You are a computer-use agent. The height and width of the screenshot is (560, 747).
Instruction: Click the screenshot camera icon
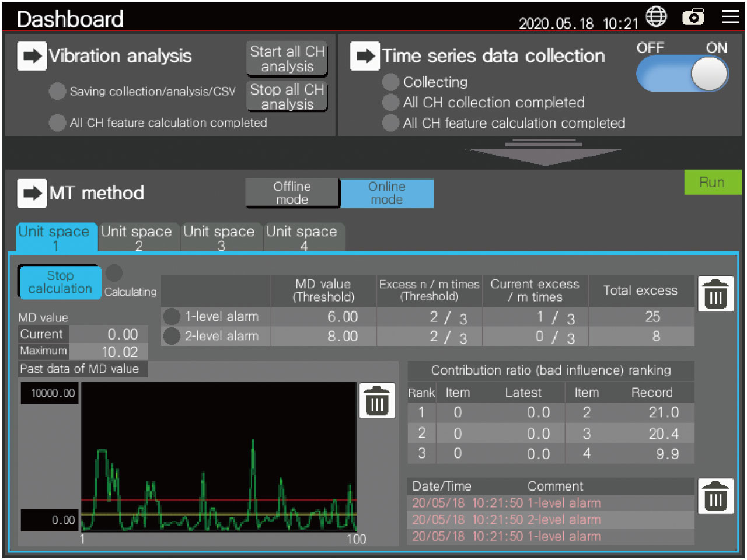click(x=693, y=17)
